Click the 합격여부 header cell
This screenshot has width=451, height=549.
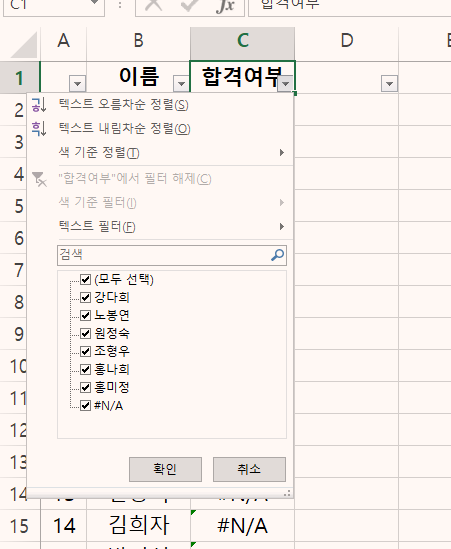click(242, 77)
